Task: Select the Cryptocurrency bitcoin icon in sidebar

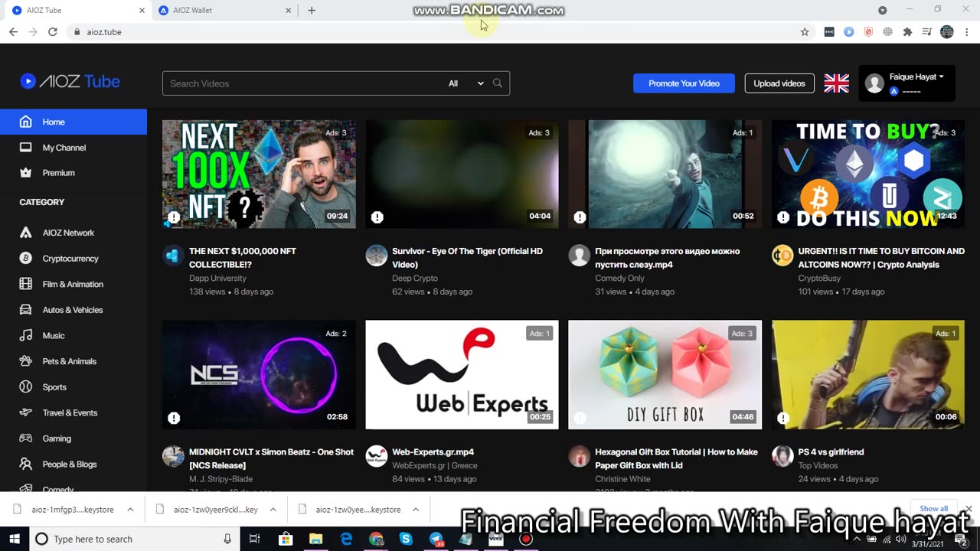Action: 26,259
